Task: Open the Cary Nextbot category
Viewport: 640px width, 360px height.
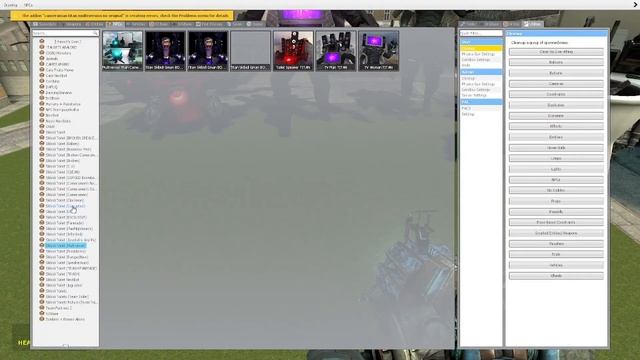Action: [56, 76]
